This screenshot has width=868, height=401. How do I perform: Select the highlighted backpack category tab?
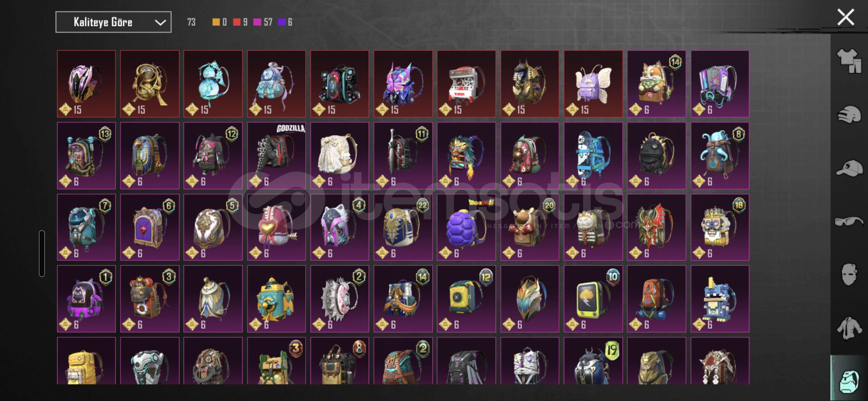click(x=849, y=379)
